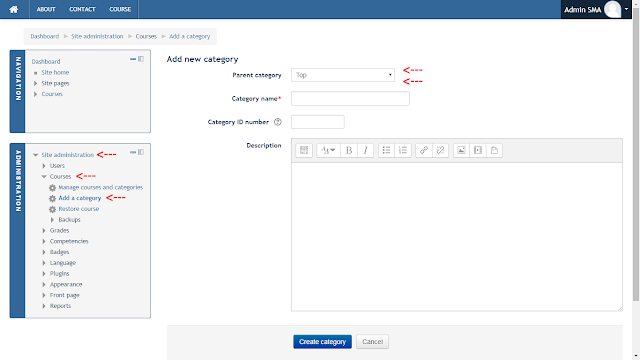
Task: Expand Front page in Administration tree
Action: [44, 295]
